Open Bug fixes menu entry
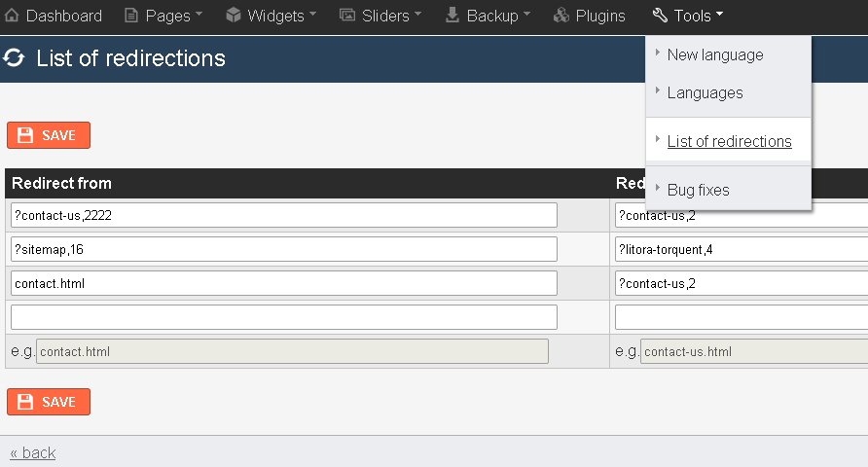The image size is (868, 467). pyautogui.click(x=698, y=190)
